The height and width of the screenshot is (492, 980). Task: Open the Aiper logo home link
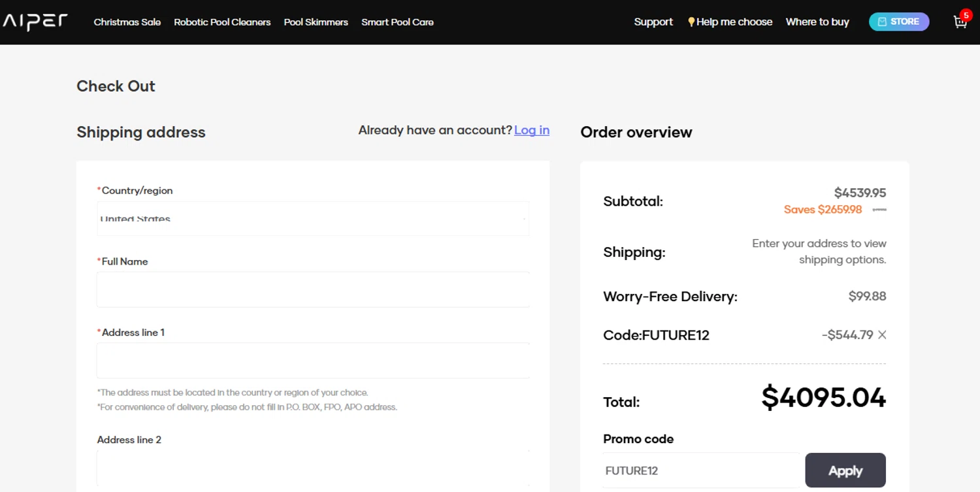[35, 22]
